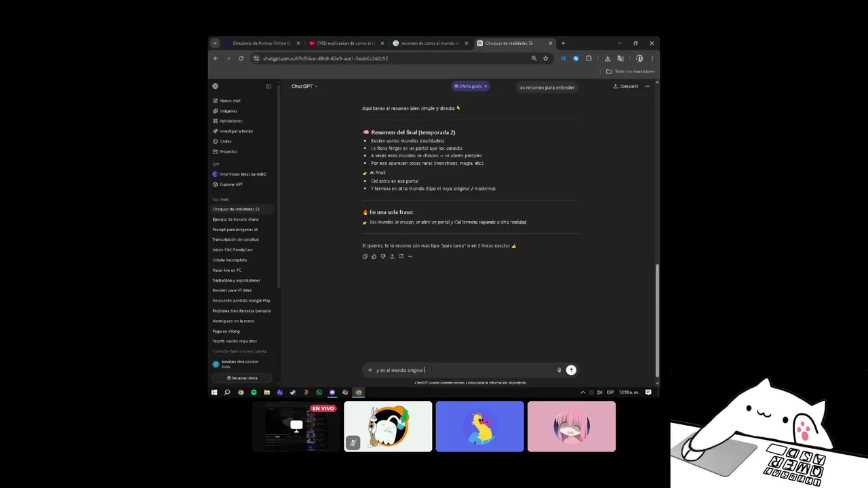Screen dimensions: 868x488
Task: Open Spotify from the taskbar
Action: (254, 392)
